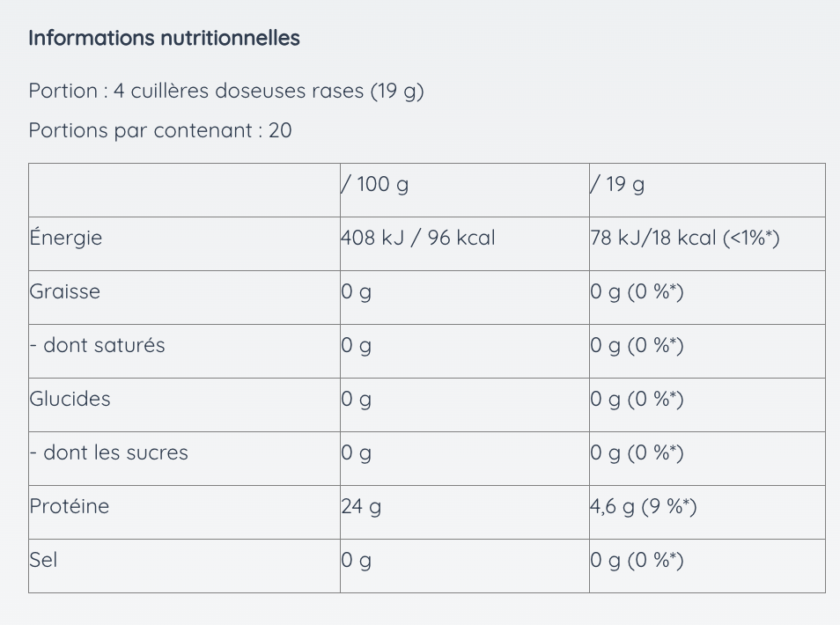This screenshot has width=840, height=625.
Task: Click the 4,6 g (9 %) protein cell
Action: 644,506
